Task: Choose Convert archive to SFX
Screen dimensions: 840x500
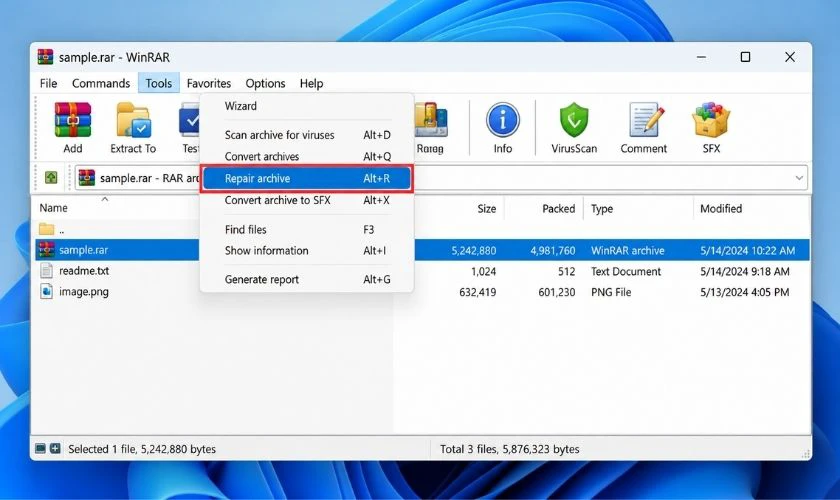Action: point(306,200)
